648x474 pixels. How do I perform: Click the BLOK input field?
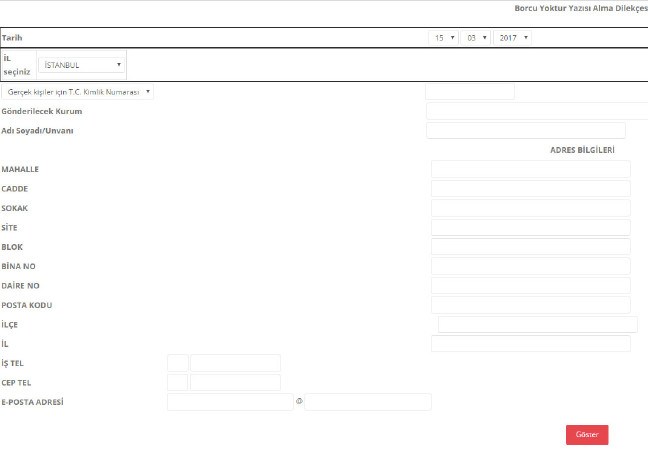coord(530,246)
